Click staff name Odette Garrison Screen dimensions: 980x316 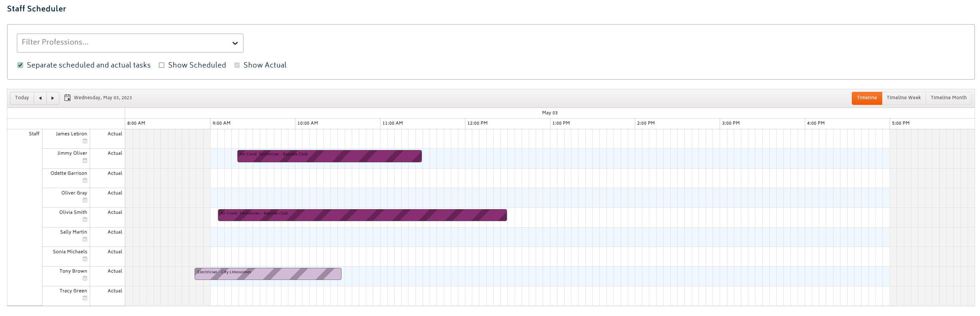[x=69, y=173]
